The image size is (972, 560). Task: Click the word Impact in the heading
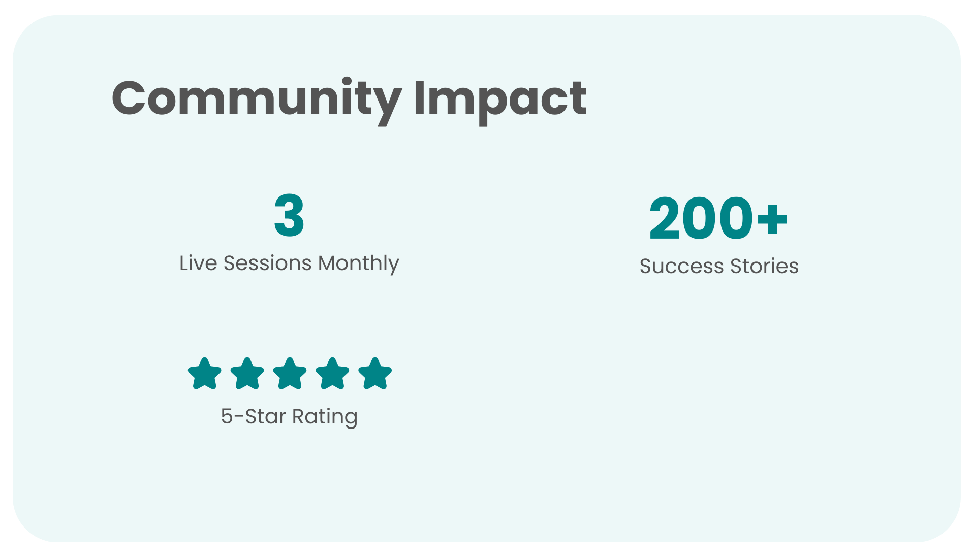tap(500, 101)
